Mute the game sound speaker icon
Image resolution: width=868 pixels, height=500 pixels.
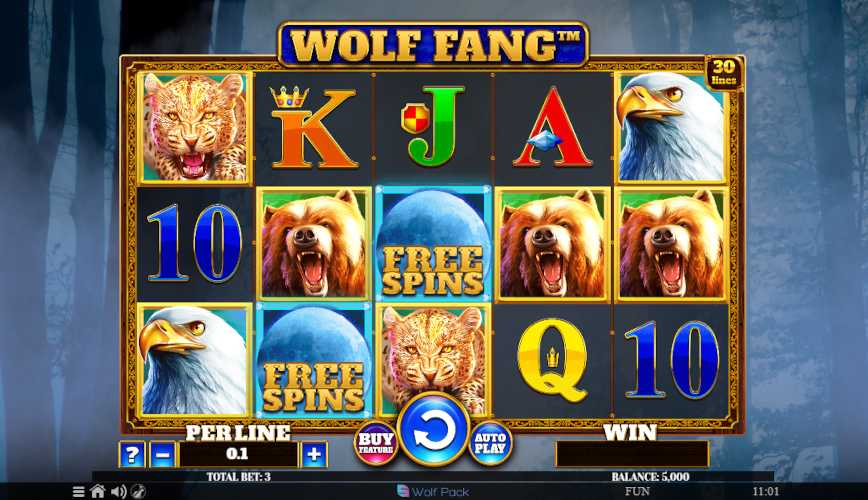[118, 491]
